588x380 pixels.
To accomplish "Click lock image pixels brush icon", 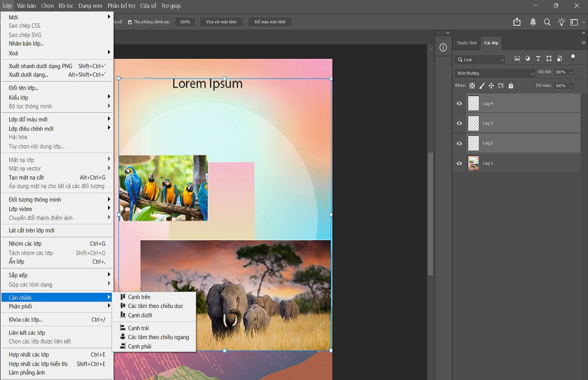I will (x=482, y=86).
